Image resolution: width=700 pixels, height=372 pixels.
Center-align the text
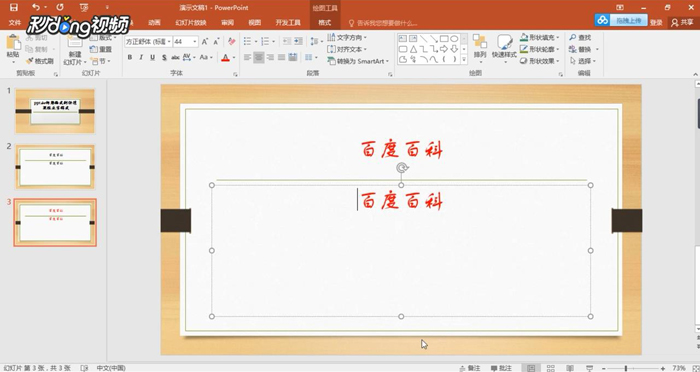pyautogui.click(x=259, y=57)
